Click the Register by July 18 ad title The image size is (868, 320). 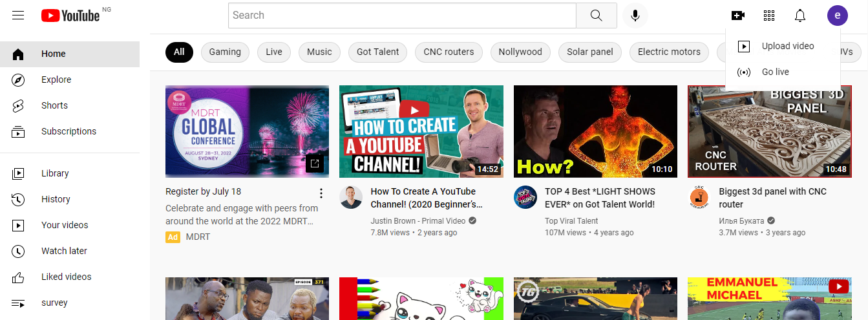pos(204,191)
